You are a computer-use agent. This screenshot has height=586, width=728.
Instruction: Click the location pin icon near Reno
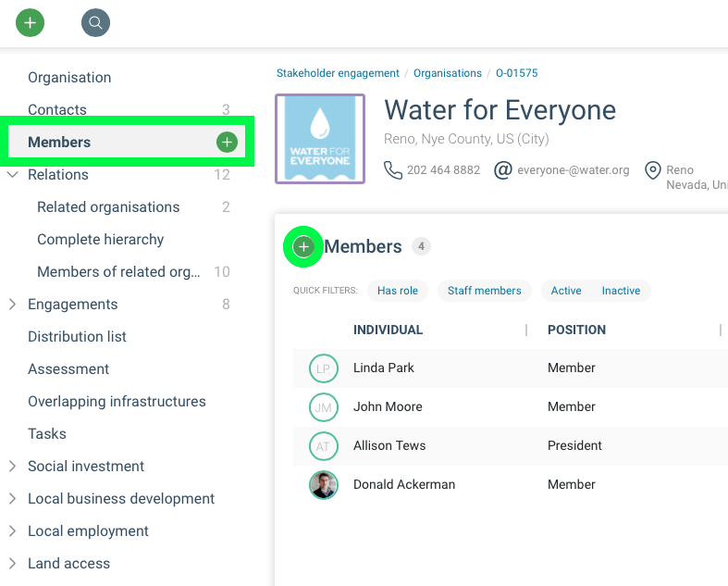click(653, 170)
